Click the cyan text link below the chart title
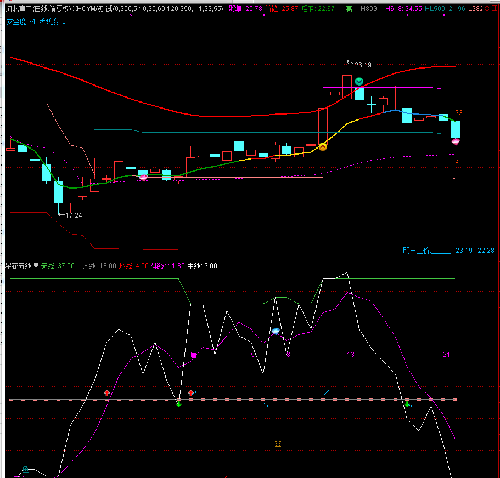Viewport: 500px width, 478px height. coord(36,22)
